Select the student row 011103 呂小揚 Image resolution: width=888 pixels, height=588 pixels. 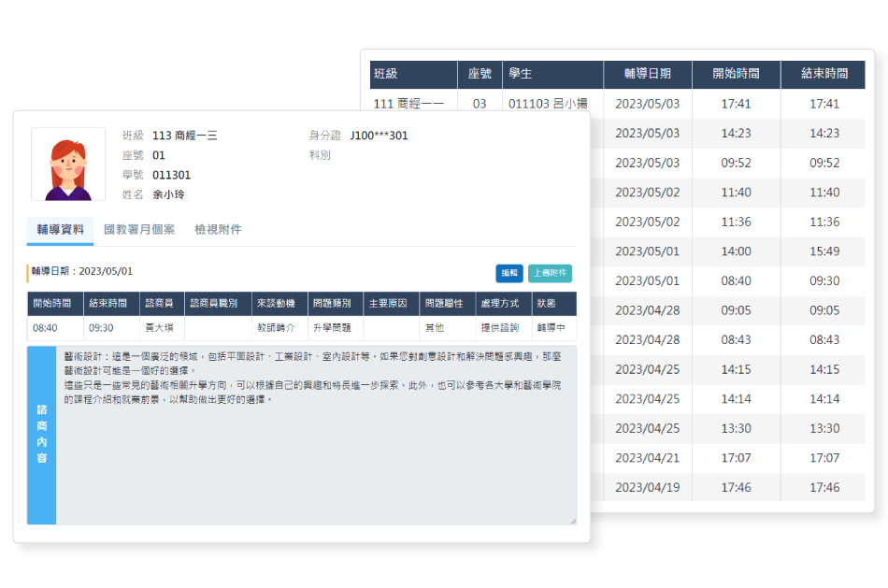(x=617, y=104)
